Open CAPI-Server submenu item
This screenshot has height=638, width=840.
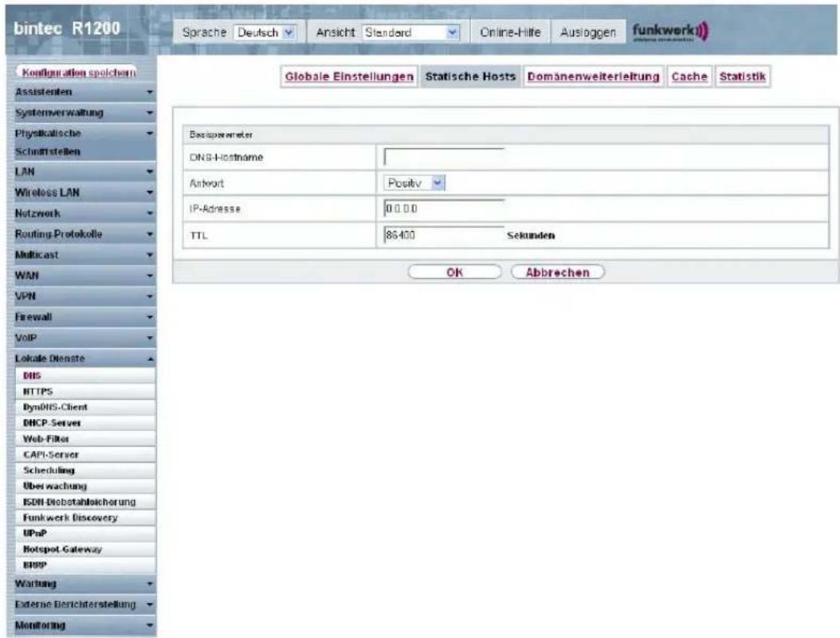coord(86,455)
